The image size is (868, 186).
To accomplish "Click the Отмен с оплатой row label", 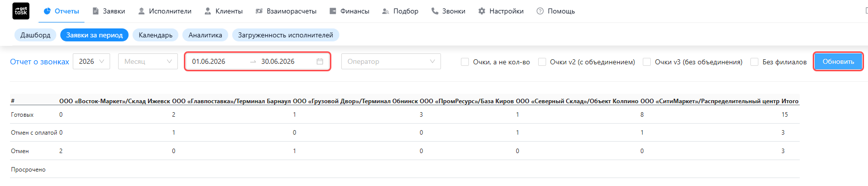I will click(x=34, y=133).
